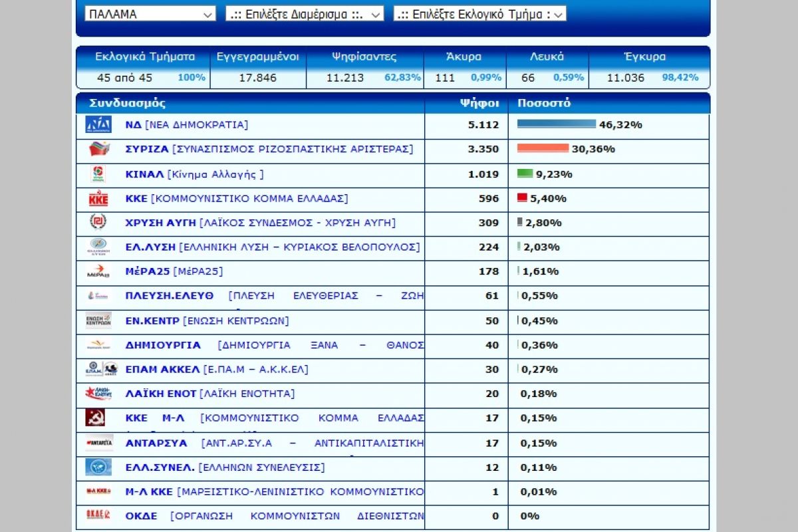The width and height of the screenshot is (798, 532).
Task: Click the ΚΚΕ 5,40% red bar
Action: (522, 198)
